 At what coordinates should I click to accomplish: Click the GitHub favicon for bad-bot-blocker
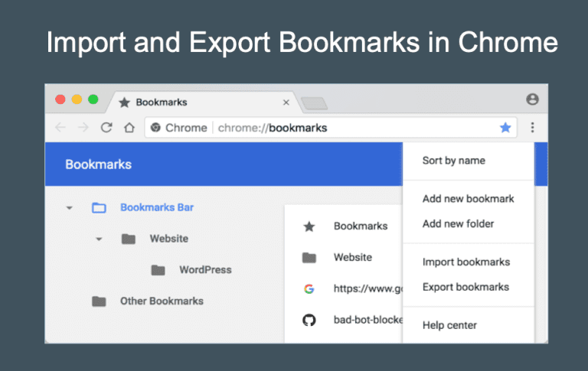click(x=309, y=320)
